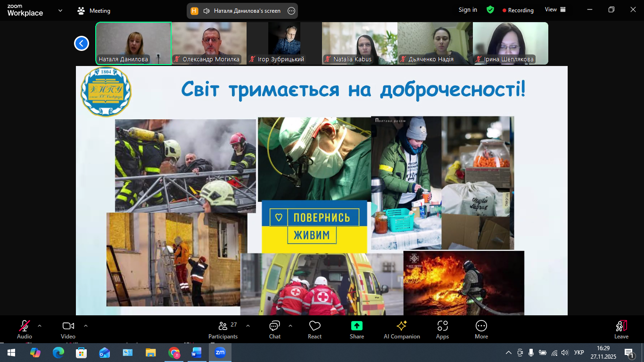This screenshot has height=362, width=644.
Task: Expand the Audio options arrow
Action: click(x=40, y=326)
